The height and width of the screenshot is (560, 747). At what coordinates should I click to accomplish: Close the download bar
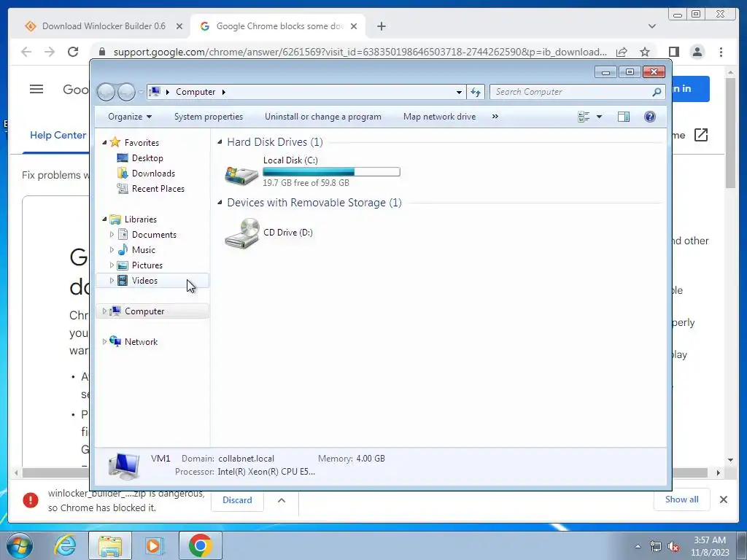(x=723, y=499)
